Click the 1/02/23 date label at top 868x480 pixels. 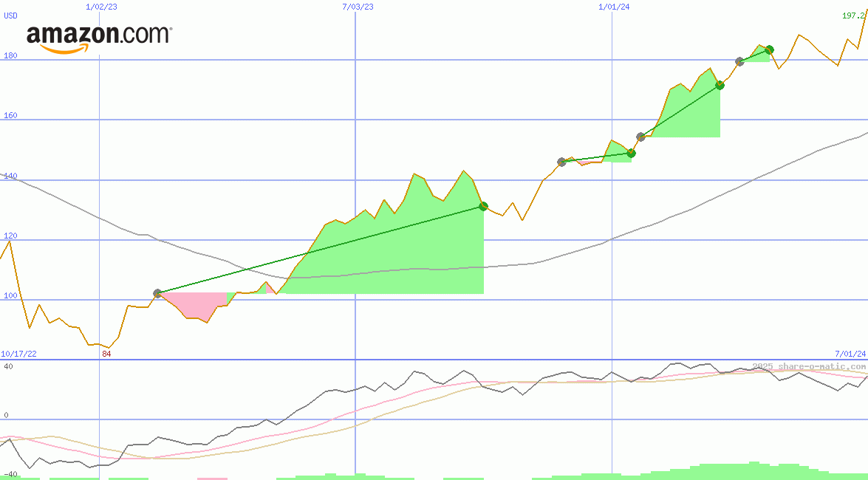[100, 7]
